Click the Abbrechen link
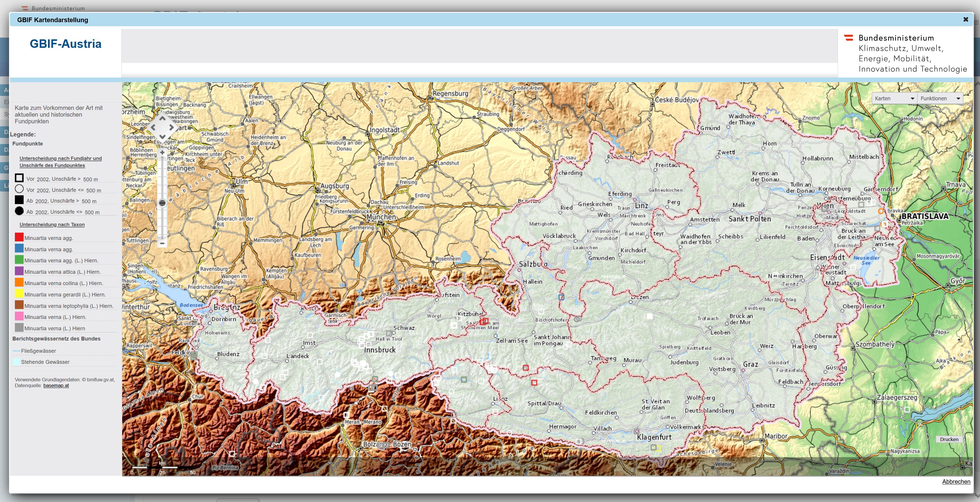This screenshot has width=980, height=502. pos(956,482)
